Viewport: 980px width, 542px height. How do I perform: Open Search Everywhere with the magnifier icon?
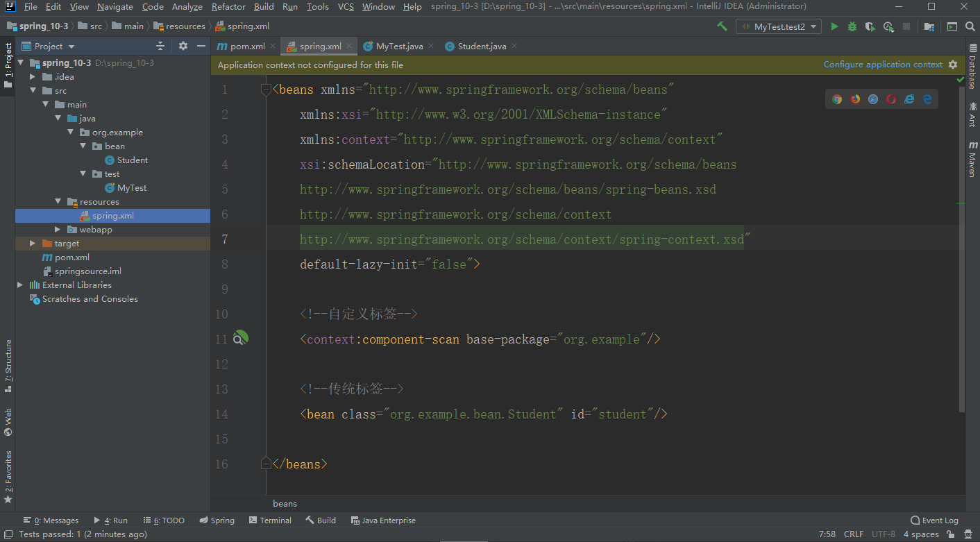pos(970,26)
